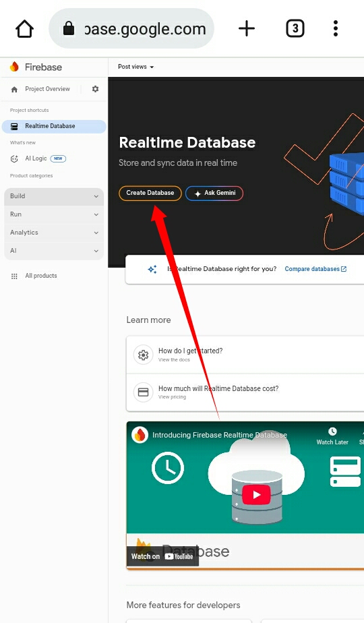Click the All products grid icon
364x623 pixels.
click(x=14, y=276)
